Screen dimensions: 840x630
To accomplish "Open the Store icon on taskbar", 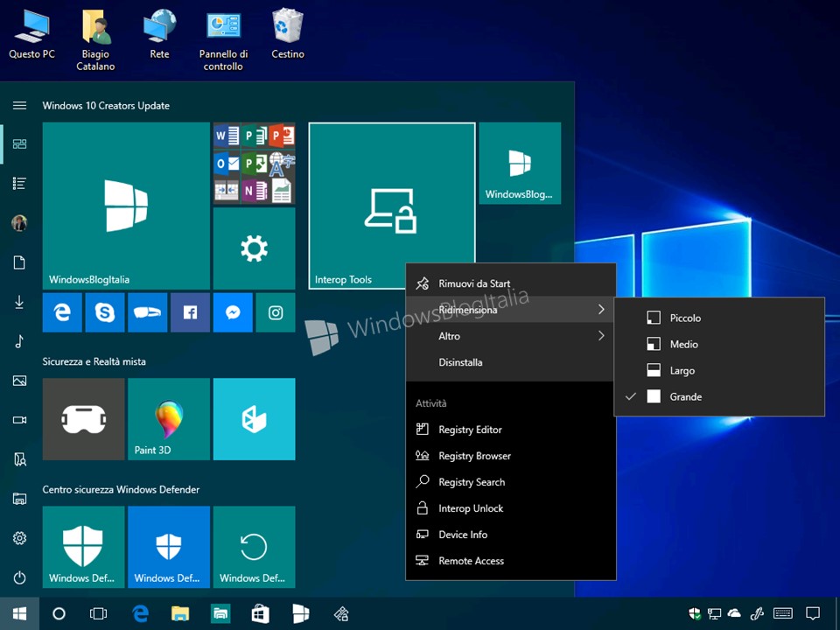I will point(261,613).
